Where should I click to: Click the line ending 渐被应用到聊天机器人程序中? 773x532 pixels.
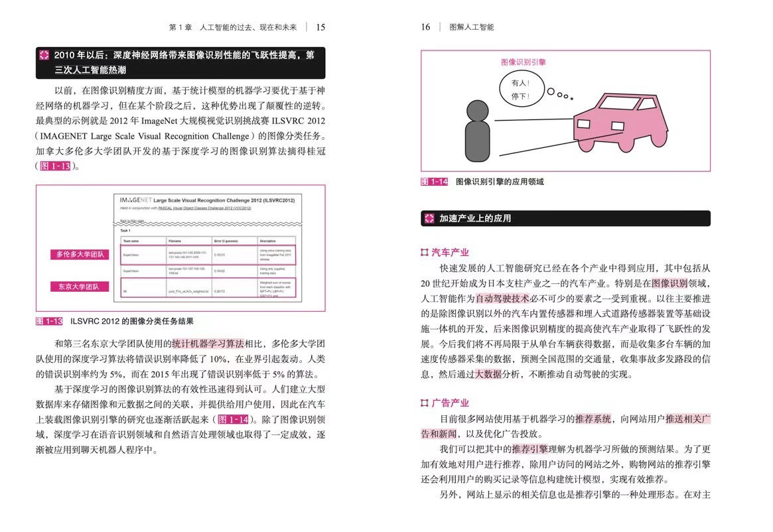click(x=97, y=450)
